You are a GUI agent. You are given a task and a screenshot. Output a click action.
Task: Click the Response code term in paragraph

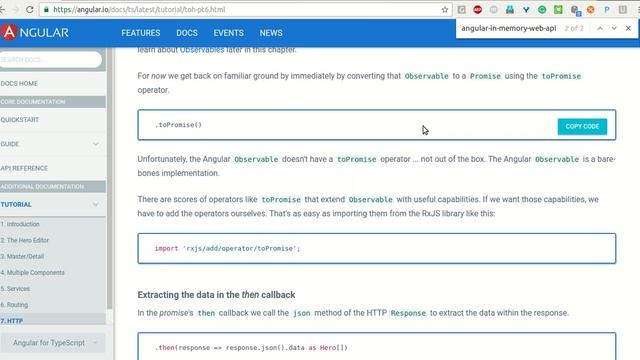(x=408, y=313)
